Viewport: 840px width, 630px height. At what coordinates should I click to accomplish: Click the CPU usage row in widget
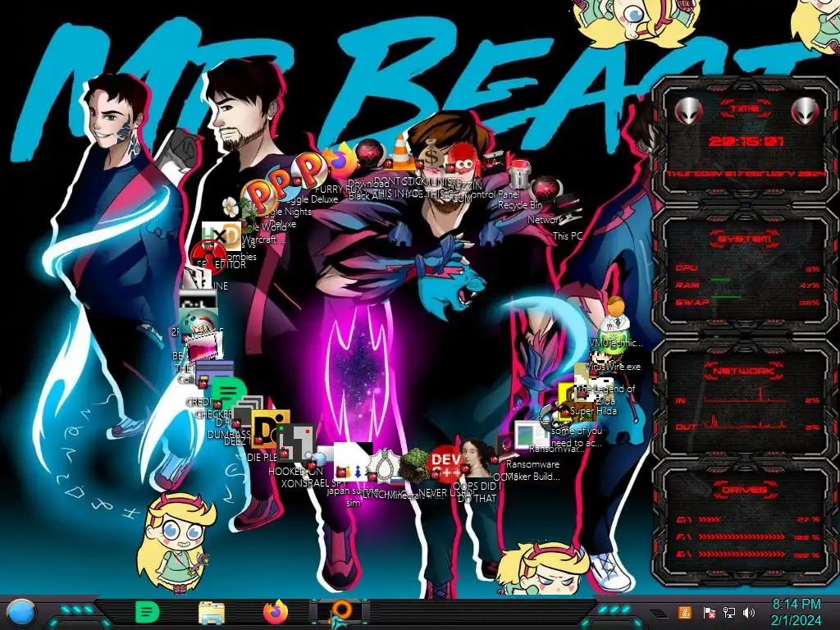pyautogui.click(x=748, y=268)
